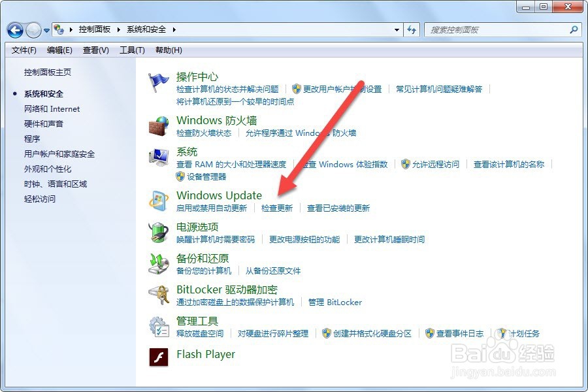Click 查看 RAM 的大小和处理器速度 link
This screenshot has height=392, width=588.
231,164
